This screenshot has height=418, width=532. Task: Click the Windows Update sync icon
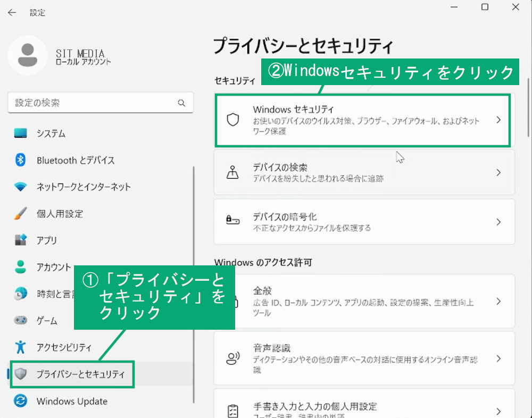click(x=20, y=400)
